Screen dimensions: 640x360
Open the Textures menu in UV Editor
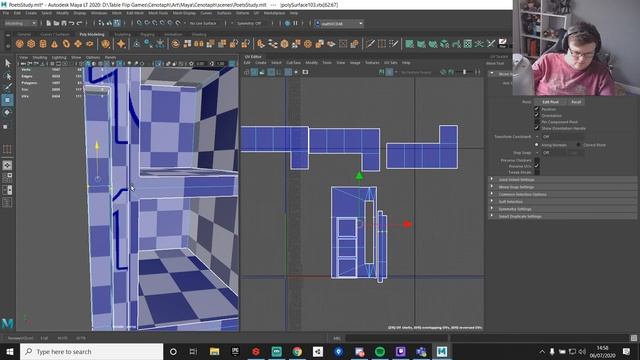point(372,63)
